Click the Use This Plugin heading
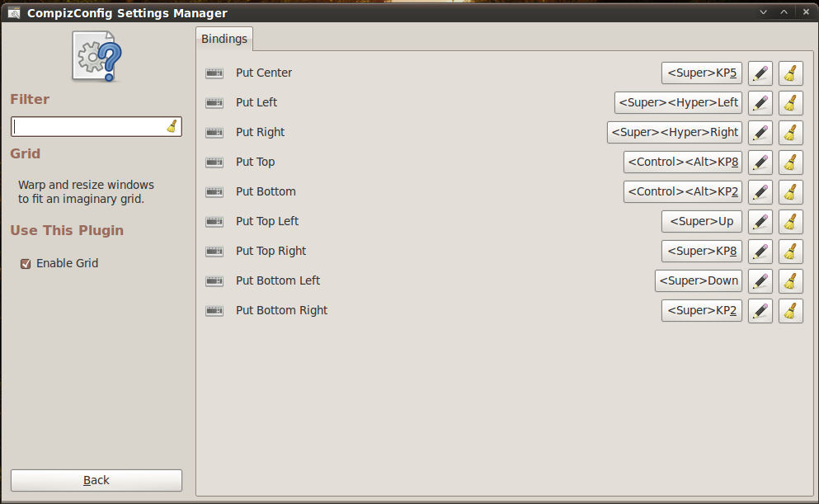This screenshot has height=504, width=819. click(67, 231)
